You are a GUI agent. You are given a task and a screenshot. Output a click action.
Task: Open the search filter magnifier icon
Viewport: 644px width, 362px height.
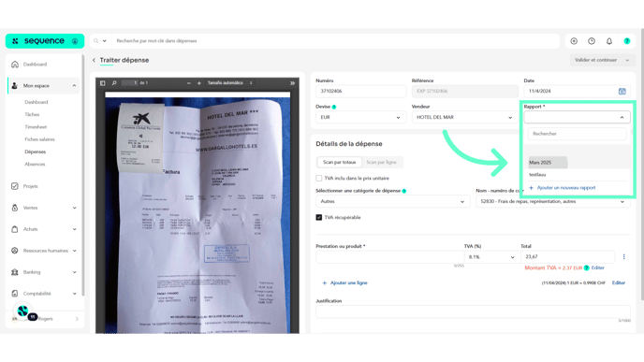click(x=96, y=41)
